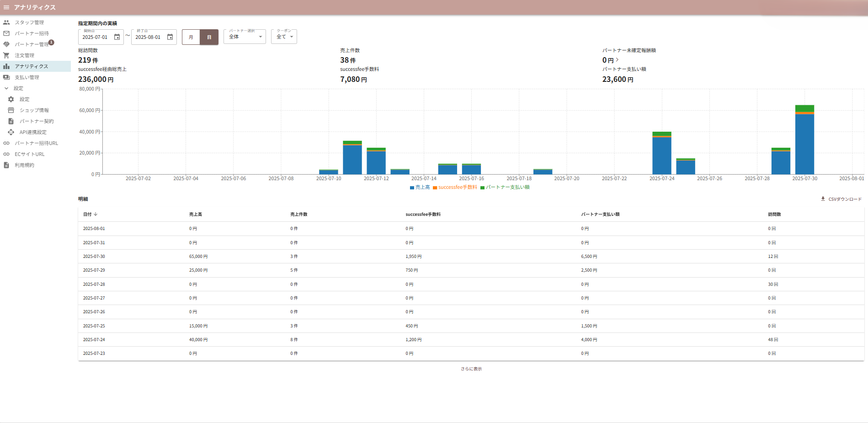Open the クーポン dropdown

tap(284, 37)
